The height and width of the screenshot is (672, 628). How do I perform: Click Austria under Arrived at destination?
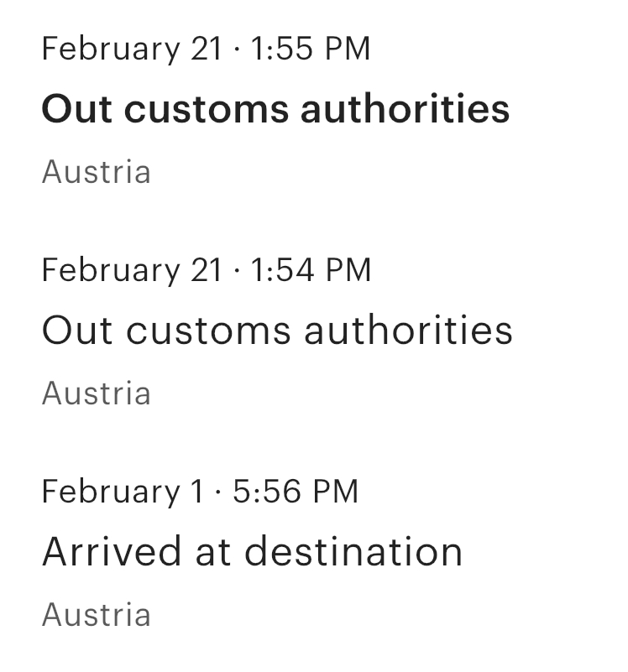click(x=96, y=615)
